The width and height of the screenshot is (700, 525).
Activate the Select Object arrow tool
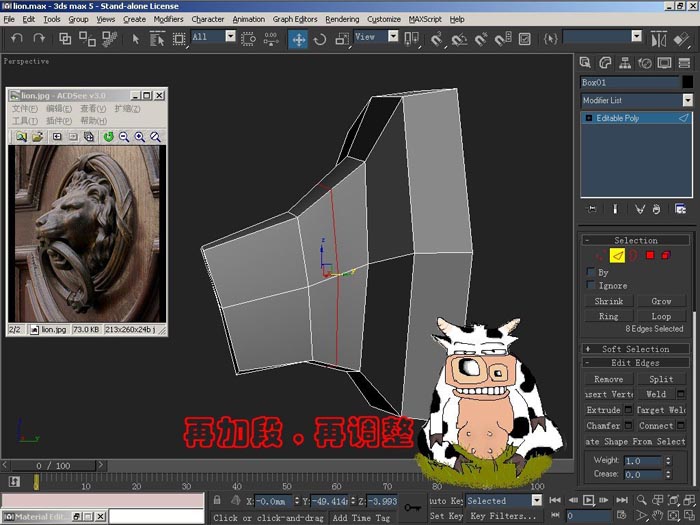[x=136, y=39]
